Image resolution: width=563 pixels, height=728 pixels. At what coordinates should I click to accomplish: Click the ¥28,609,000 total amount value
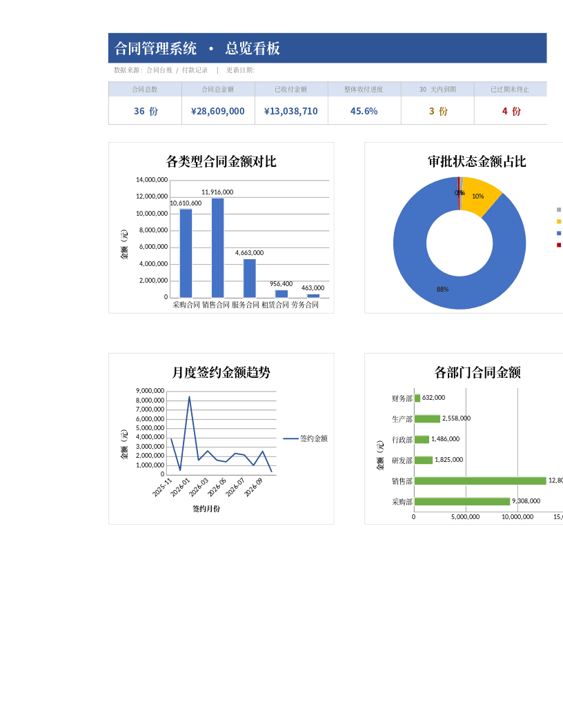tap(218, 111)
